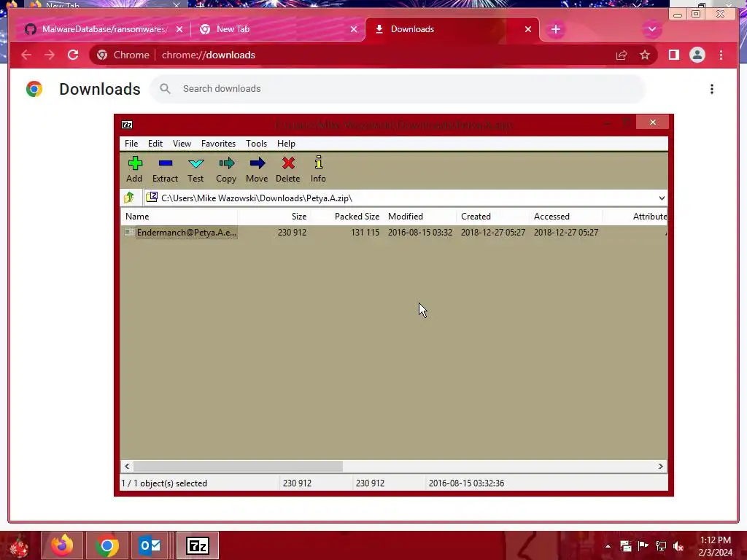Run Test on the archive

tap(196, 169)
